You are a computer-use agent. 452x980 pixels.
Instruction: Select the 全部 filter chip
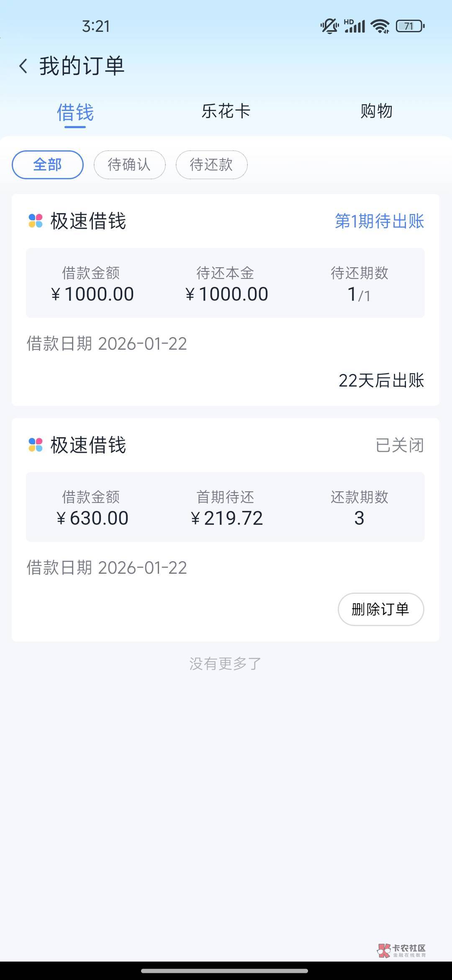coord(48,165)
